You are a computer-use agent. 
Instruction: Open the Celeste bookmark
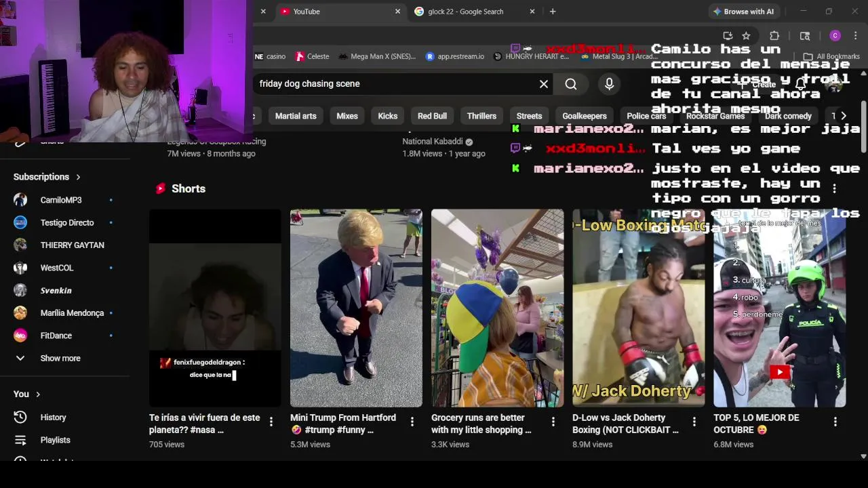[x=312, y=56]
